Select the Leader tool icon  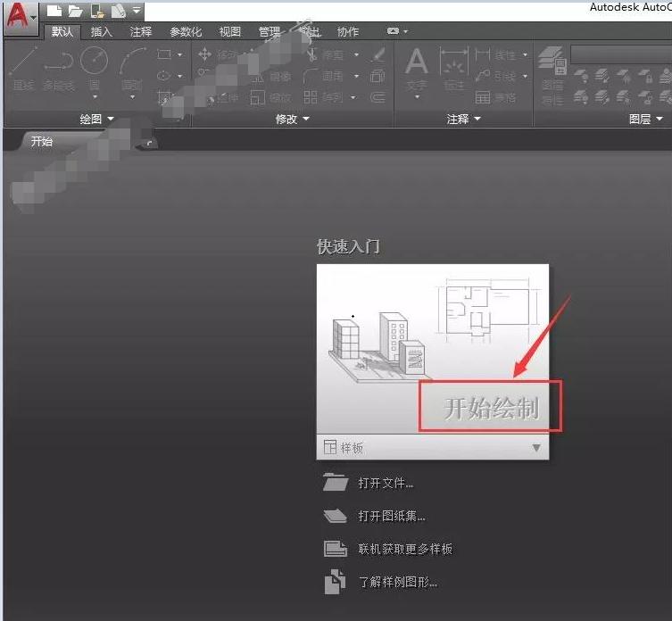[x=483, y=76]
